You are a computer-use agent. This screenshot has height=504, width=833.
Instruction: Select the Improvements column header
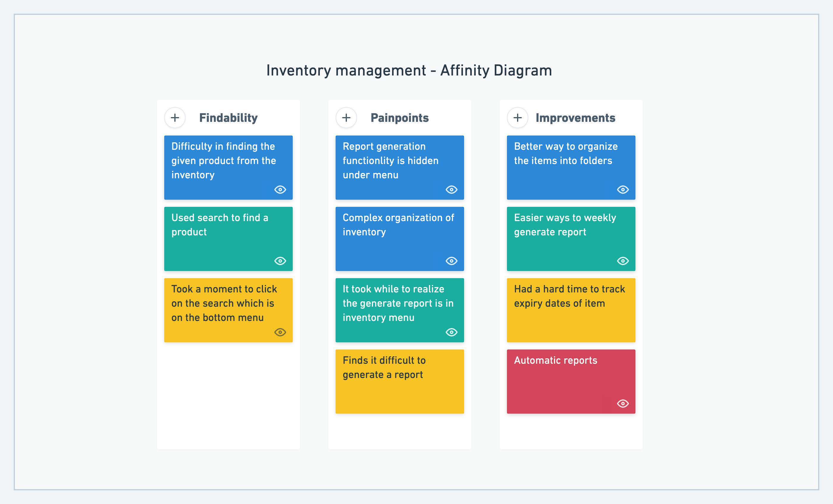(x=575, y=118)
